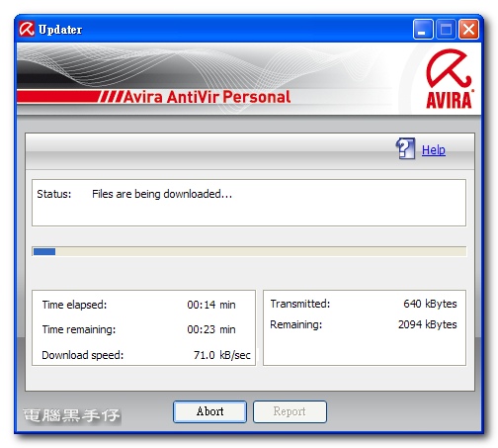Click the "Updater" title bar text

coord(60,30)
